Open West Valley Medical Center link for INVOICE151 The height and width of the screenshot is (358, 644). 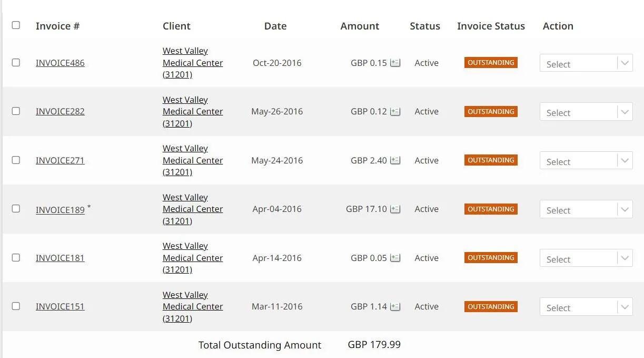tap(193, 307)
